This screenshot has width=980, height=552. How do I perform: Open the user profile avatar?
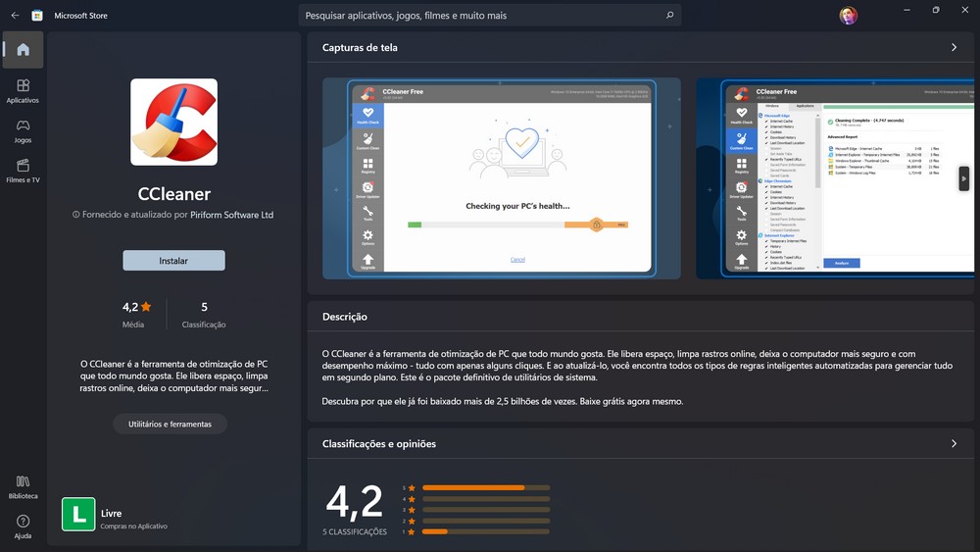(x=848, y=16)
